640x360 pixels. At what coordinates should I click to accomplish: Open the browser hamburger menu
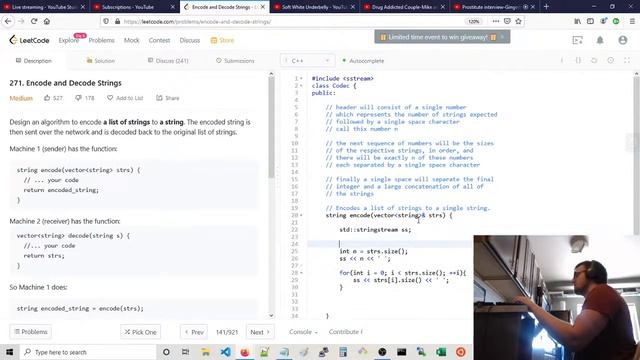tap(632, 21)
